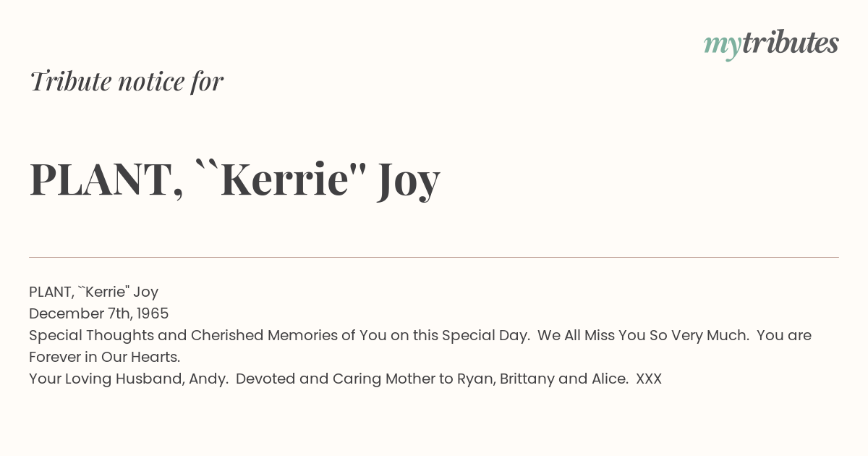This screenshot has height=456, width=868.
Task: Click the horizontal divider line
Action: point(434,257)
